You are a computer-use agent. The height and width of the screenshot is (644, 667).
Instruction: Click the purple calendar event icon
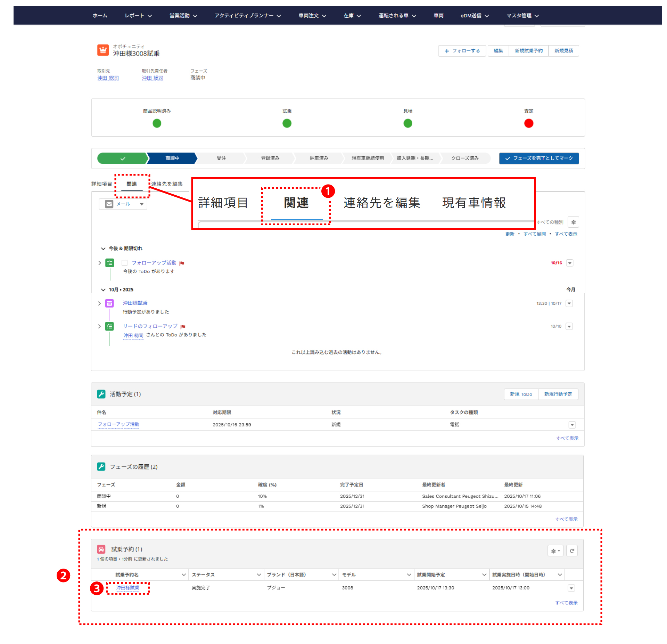(x=109, y=303)
